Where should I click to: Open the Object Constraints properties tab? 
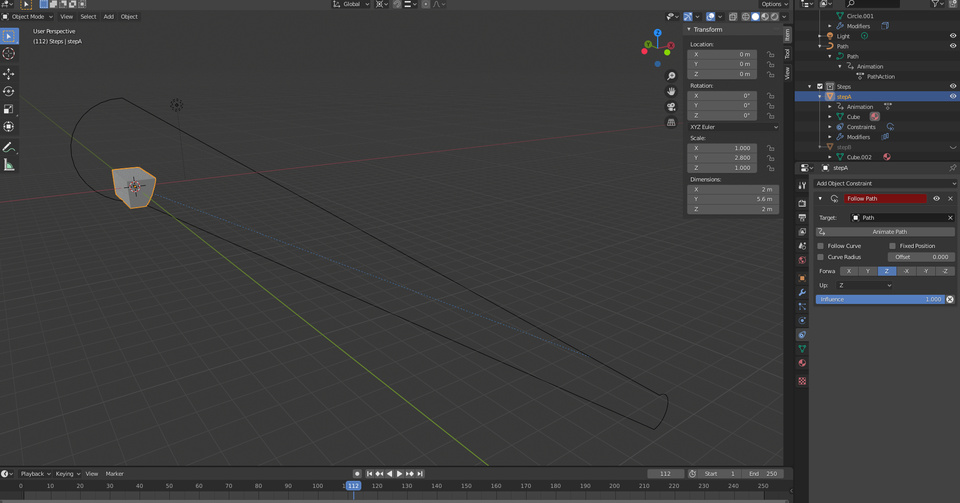pyautogui.click(x=802, y=335)
